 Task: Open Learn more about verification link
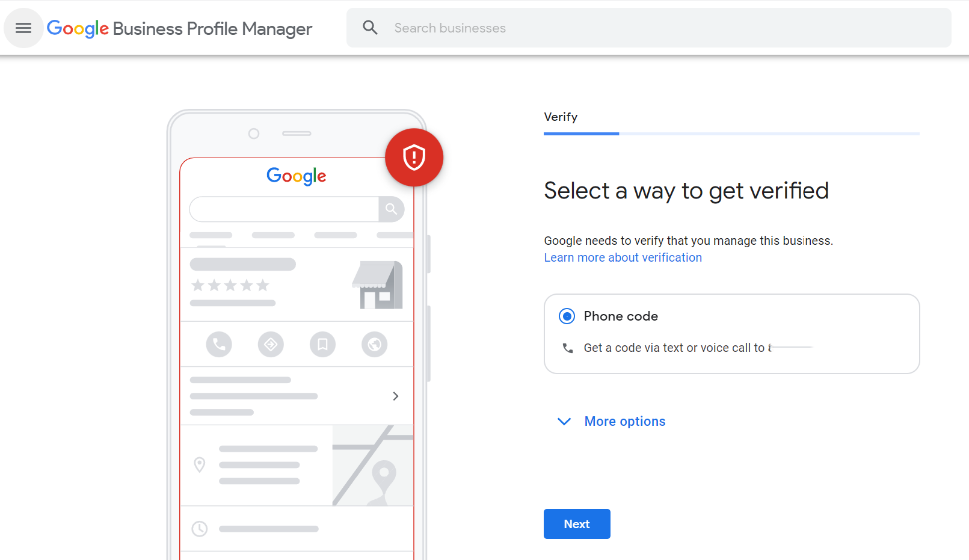click(x=623, y=257)
